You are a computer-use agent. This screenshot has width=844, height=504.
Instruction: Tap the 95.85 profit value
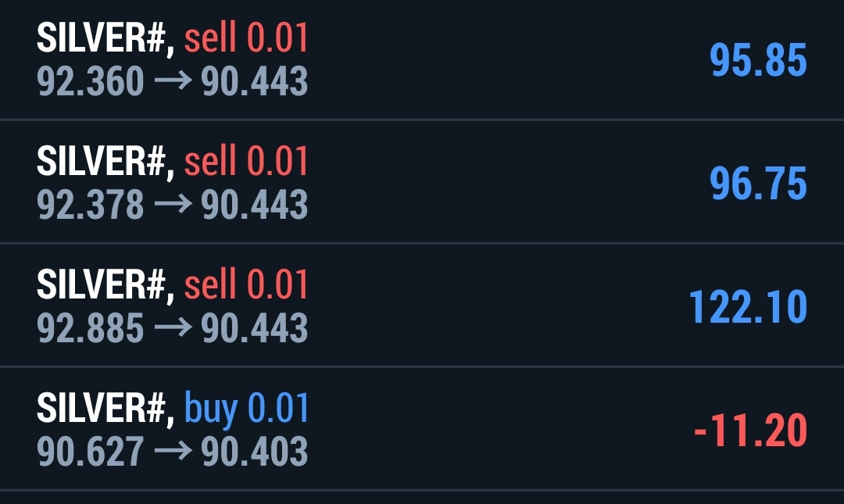pyautogui.click(x=757, y=60)
